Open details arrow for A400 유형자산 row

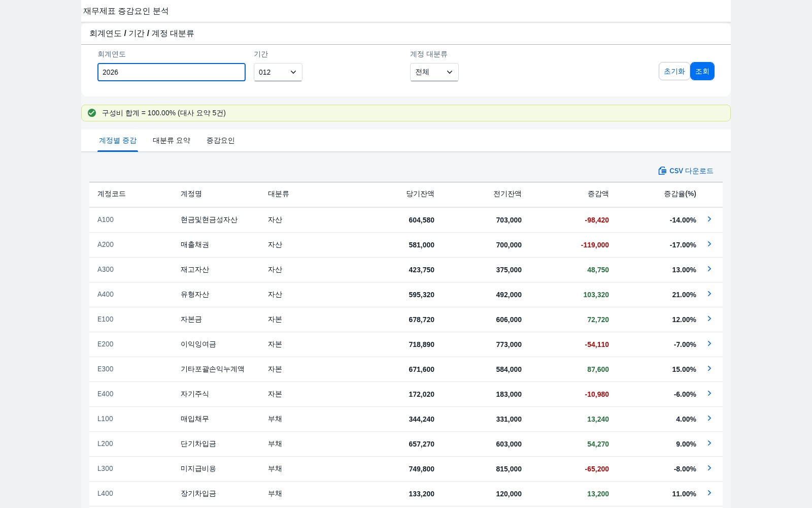tap(709, 294)
